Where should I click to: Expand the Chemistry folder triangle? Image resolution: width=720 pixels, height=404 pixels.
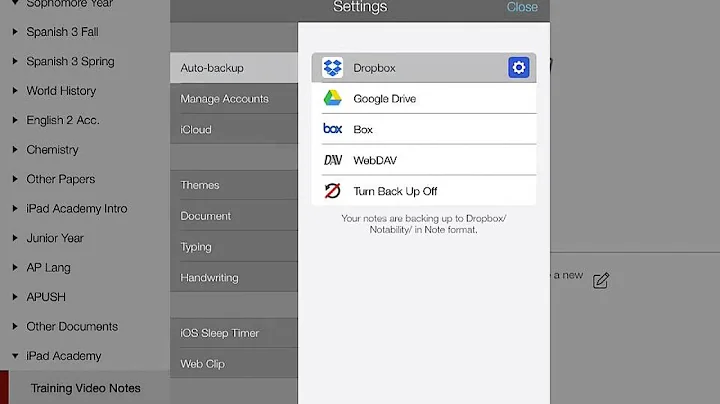point(15,149)
